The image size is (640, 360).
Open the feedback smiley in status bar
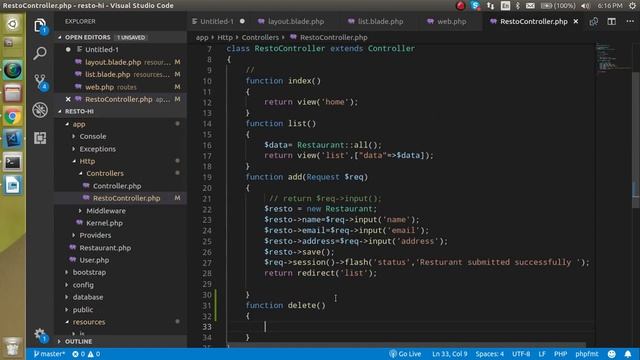pyautogui.click(x=611, y=354)
